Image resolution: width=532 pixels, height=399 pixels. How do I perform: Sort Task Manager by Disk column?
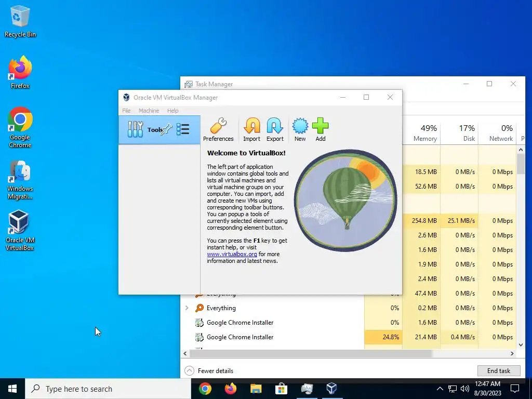(x=459, y=132)
